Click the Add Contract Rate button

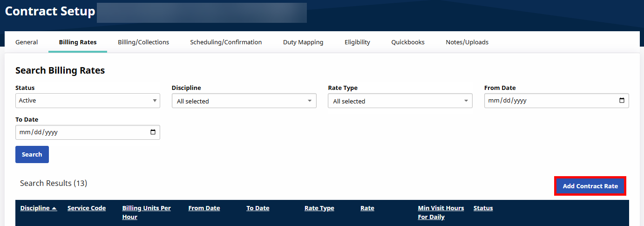tap(590, 186)
